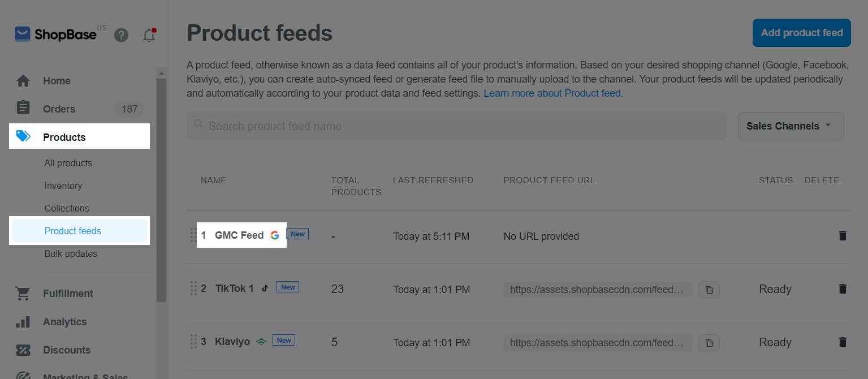Open the notifications bell icon

149,35
